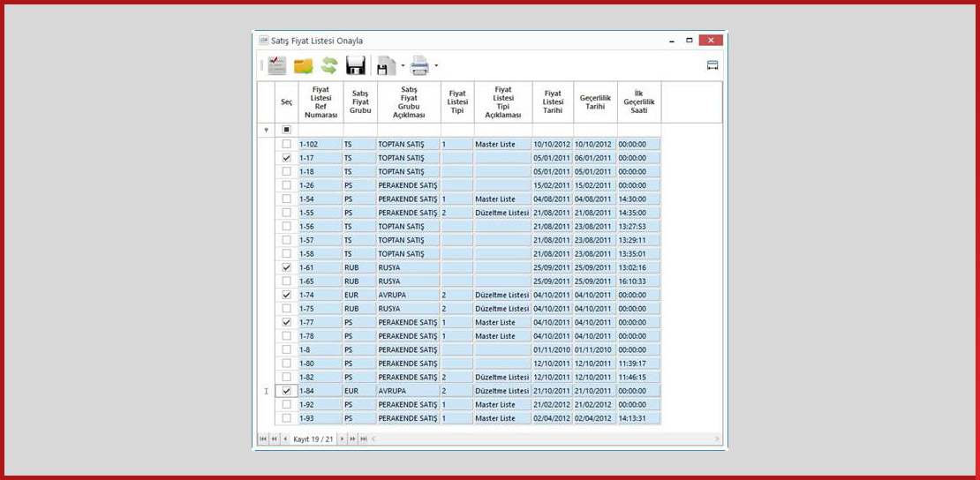
Task: Click the EUR cell in row 1-84
Action: pyautogui.click(x=360, y=391)
